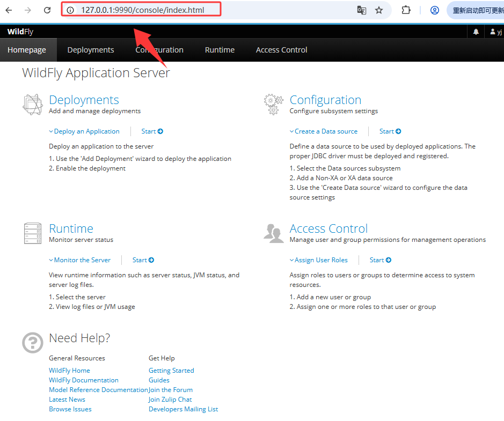Go back with browser back arrow
Viewport: 504px width, 421px height.
point(9,10)
